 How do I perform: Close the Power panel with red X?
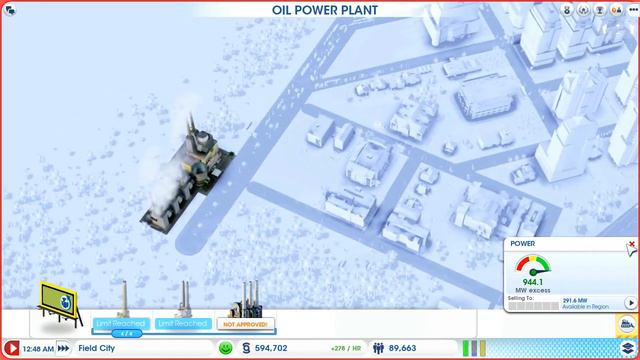[631, 244]
